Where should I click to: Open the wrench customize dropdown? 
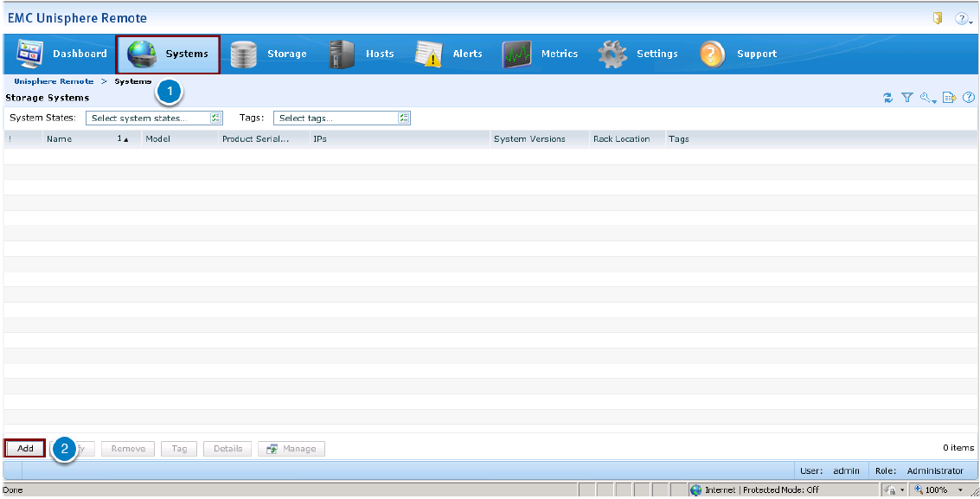pyautogui.click(x=928, y=98)
